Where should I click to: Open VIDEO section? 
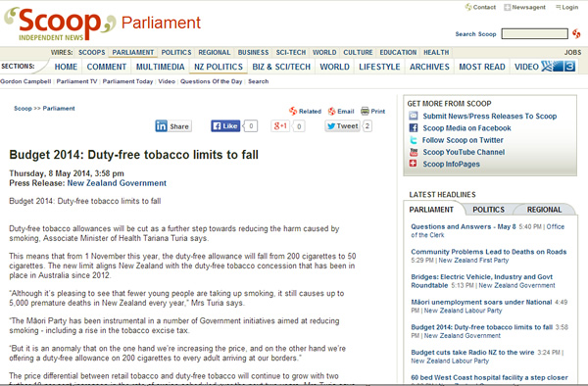(526, 67)
